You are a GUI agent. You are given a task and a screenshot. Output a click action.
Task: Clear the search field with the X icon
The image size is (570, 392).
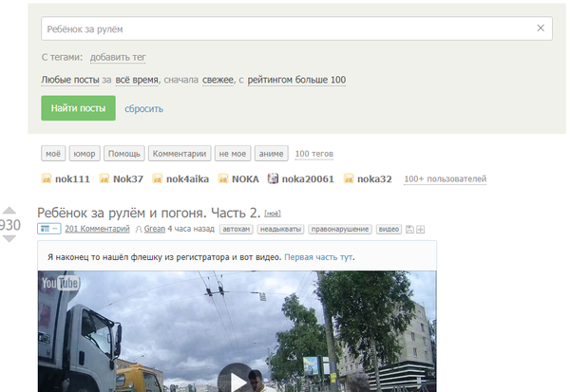[541, 29]
